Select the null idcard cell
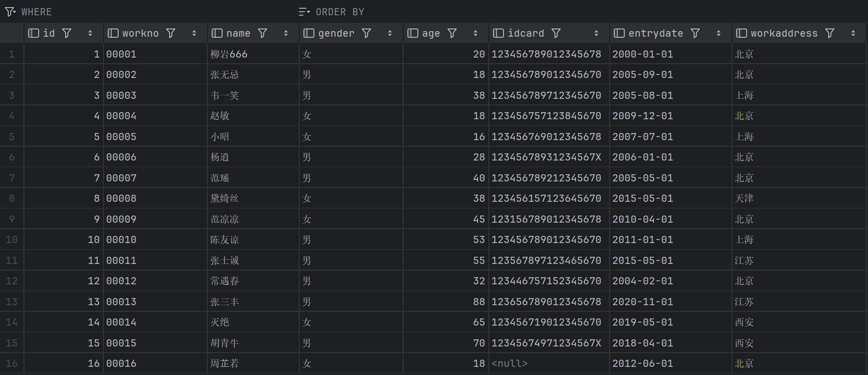868x375 pixels. pos(510,363)
